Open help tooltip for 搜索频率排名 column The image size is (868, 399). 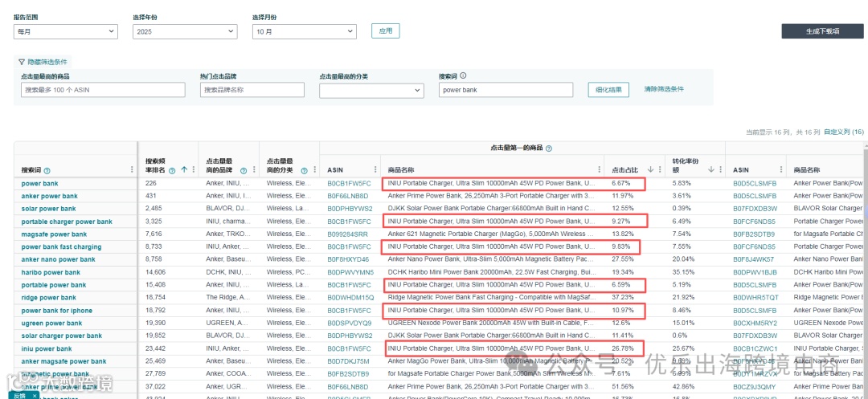pyautogui.click(x=172, y=171)
